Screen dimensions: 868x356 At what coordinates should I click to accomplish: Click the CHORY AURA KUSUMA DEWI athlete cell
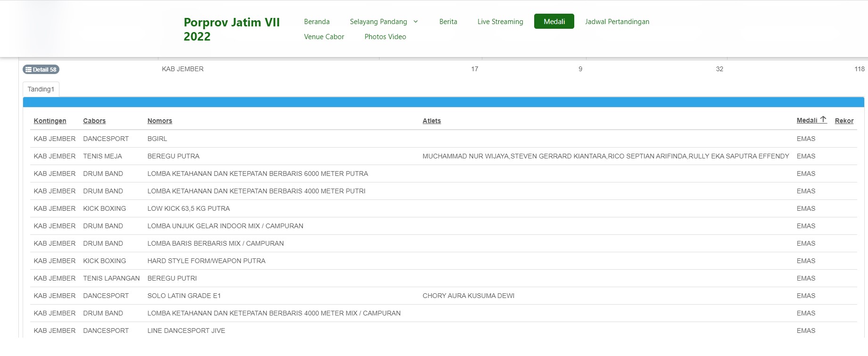pyautogui.click(x=468, y=296)
